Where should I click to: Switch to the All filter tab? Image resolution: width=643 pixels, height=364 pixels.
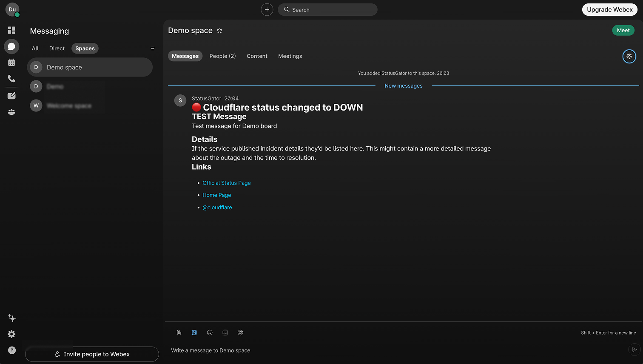[x=35, y=48]
